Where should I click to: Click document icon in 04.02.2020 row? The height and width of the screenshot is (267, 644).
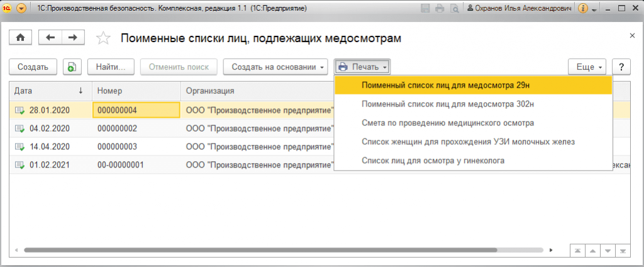point(19,128)
